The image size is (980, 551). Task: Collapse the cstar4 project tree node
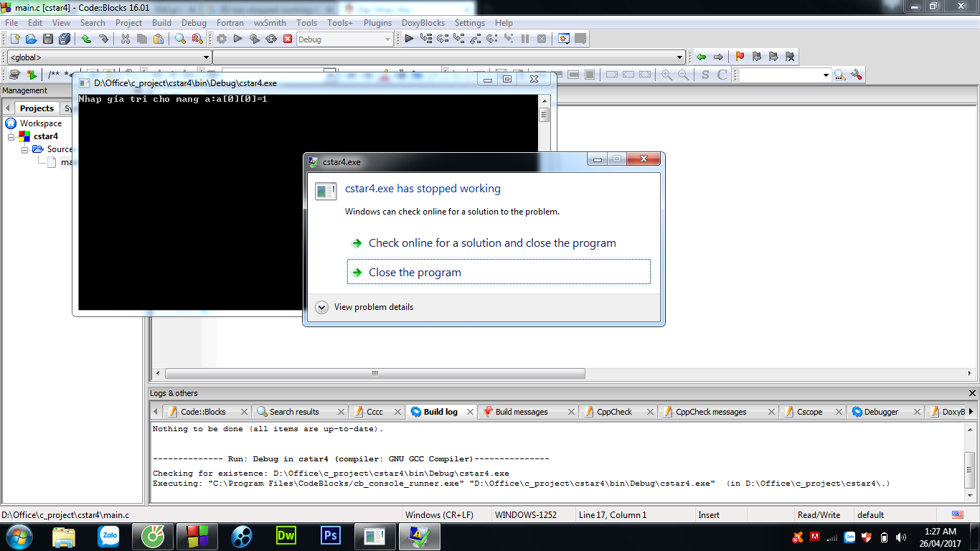click(11, 136)
